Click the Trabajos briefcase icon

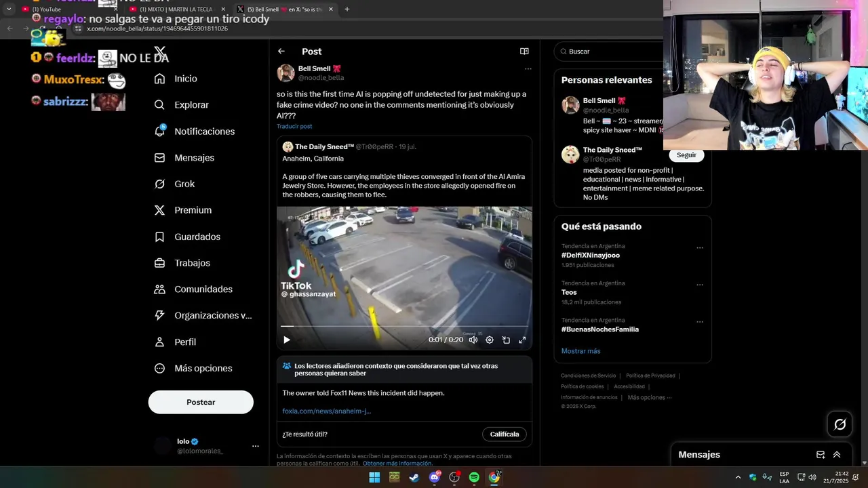tap(159, 263)
